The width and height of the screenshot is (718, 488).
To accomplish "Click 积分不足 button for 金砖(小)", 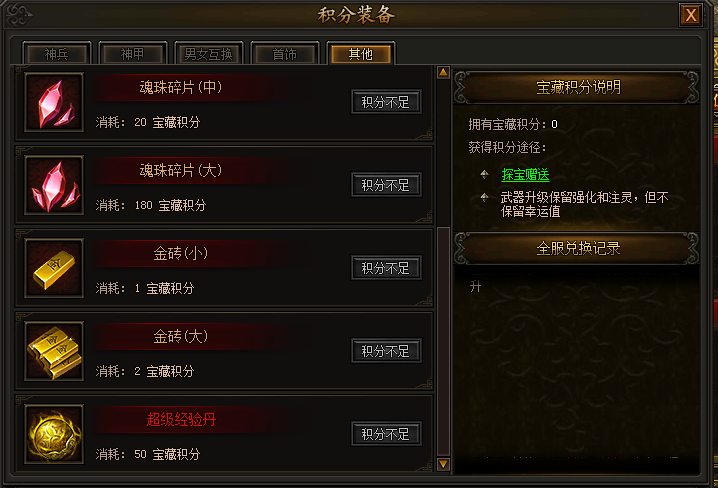I will [x=386, y=268].
